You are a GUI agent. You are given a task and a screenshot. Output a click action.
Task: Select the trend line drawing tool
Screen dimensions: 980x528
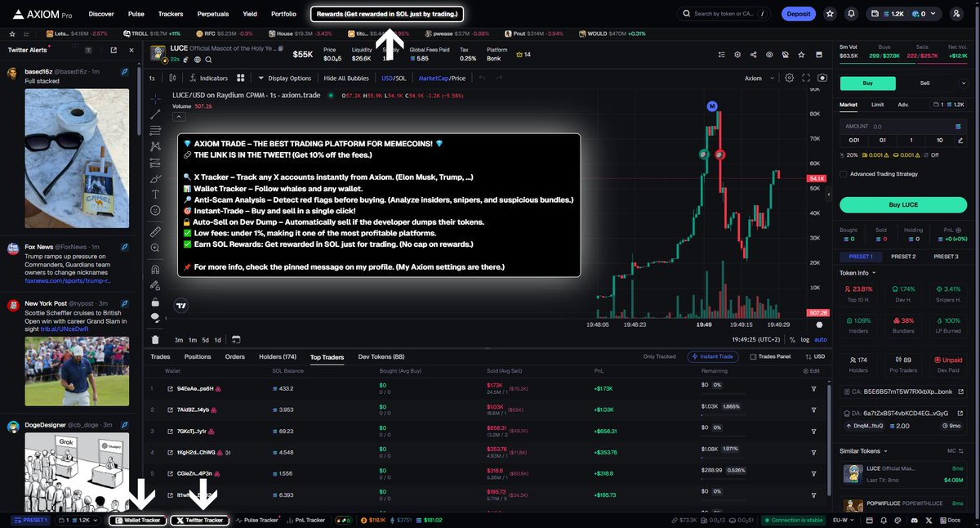155,114
